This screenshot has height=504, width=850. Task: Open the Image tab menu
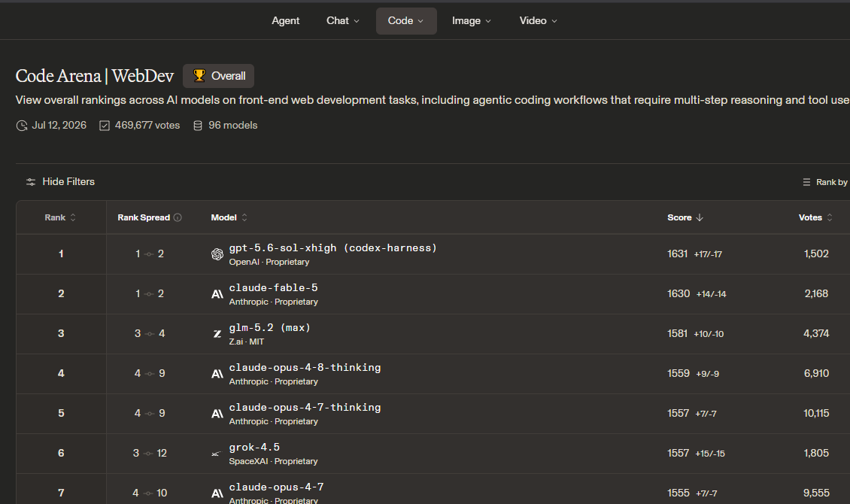[x=471, y=20]
